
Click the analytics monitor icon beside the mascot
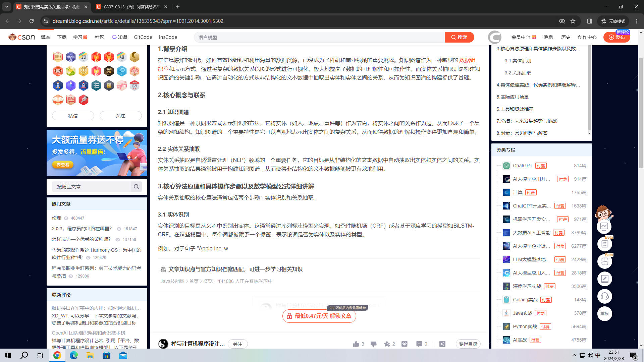(x=604, y=226)
